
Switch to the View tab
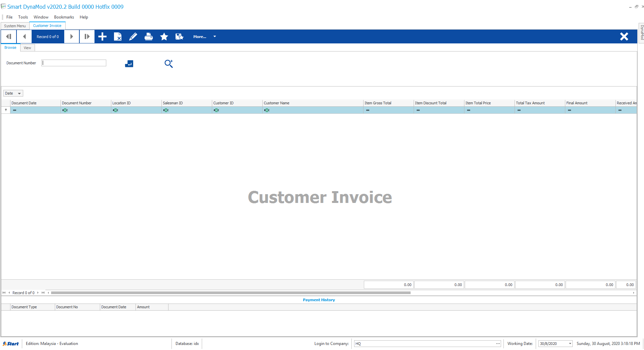27,48
